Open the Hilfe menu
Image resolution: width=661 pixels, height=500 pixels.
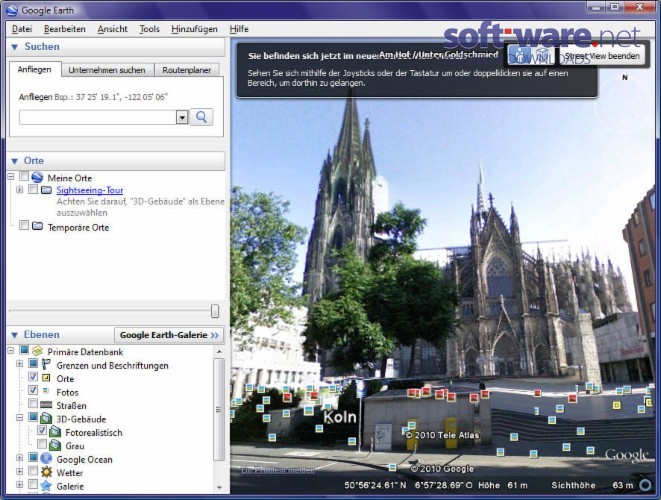[239, 29]
